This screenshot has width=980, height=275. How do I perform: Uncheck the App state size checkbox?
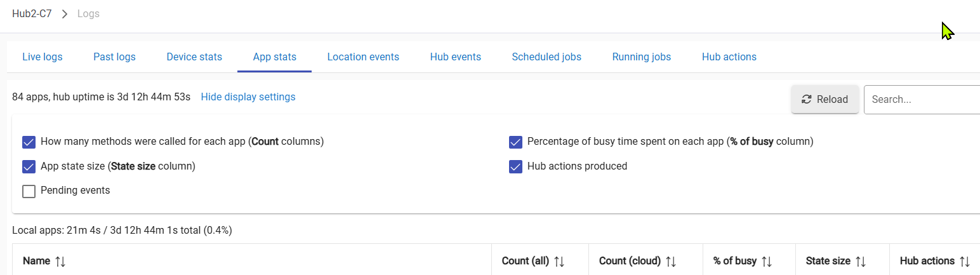tap(29, 166)
